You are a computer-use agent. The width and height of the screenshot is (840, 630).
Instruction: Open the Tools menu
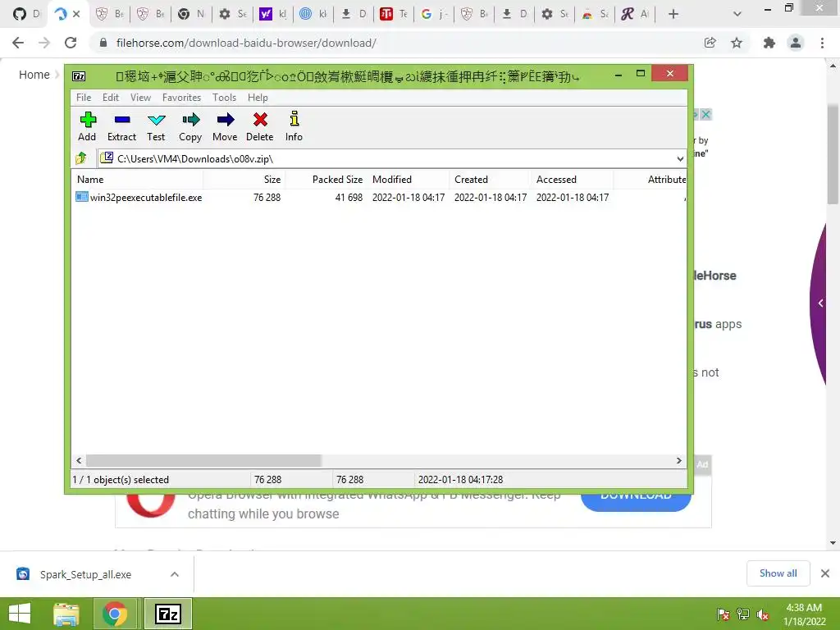pyautogui.click(x=224, y=98)
